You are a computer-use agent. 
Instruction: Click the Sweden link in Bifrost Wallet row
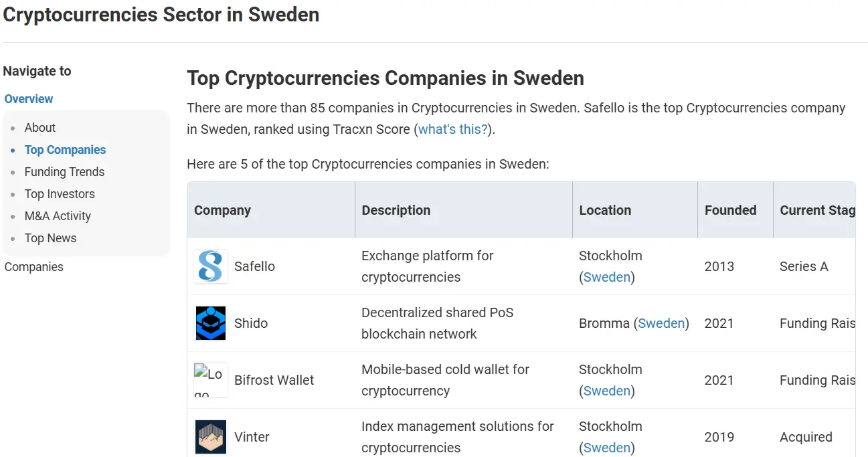coord(607,391)
